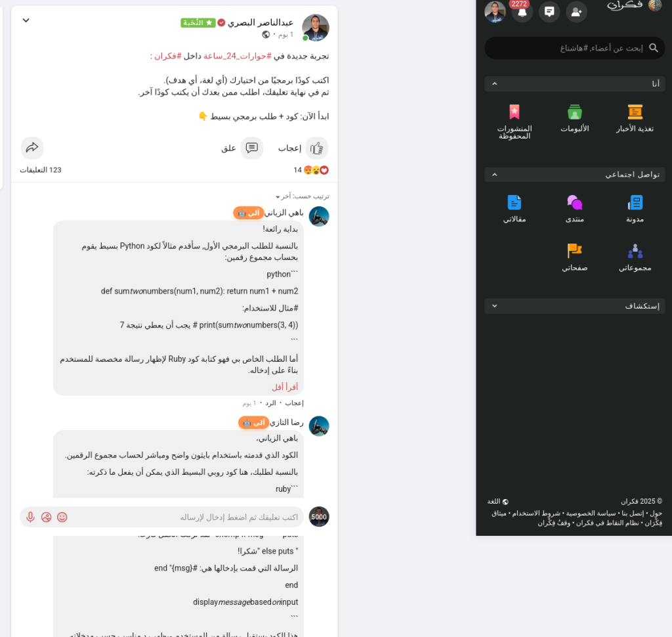
Task: Collapse the 'تواصل اجتماعي' section
Action: tap(495, 175)
